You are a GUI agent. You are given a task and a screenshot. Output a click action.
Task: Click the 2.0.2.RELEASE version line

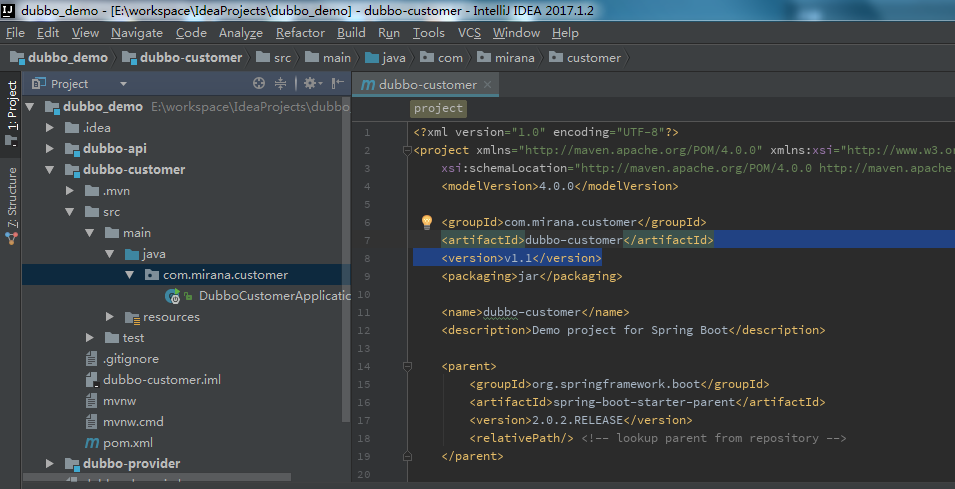coord(581,420)
